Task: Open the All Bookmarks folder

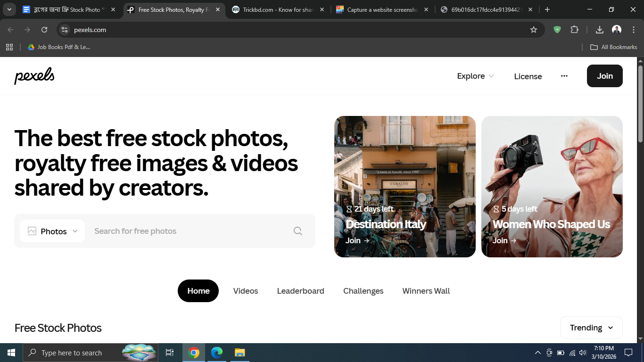Action: point(614,47)
